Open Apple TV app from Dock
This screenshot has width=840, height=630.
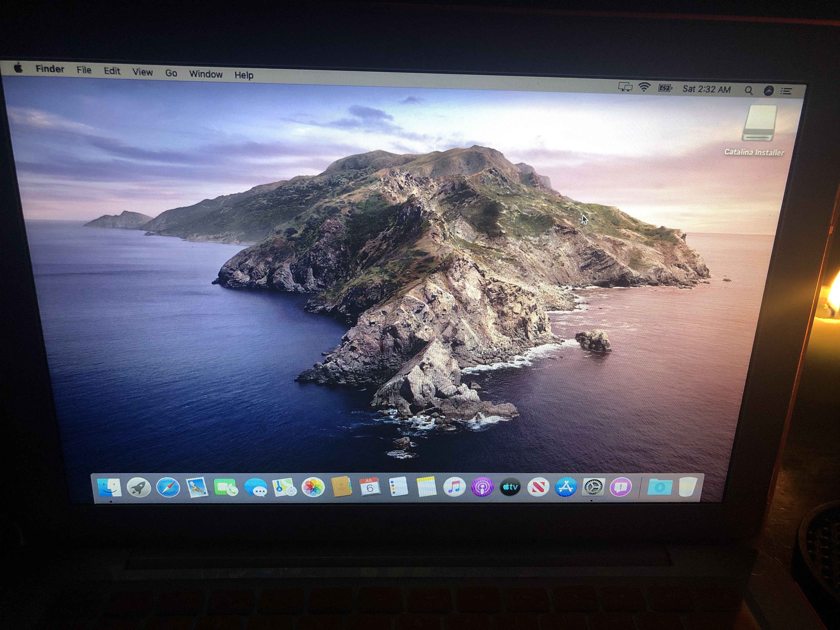coord(510,486)
